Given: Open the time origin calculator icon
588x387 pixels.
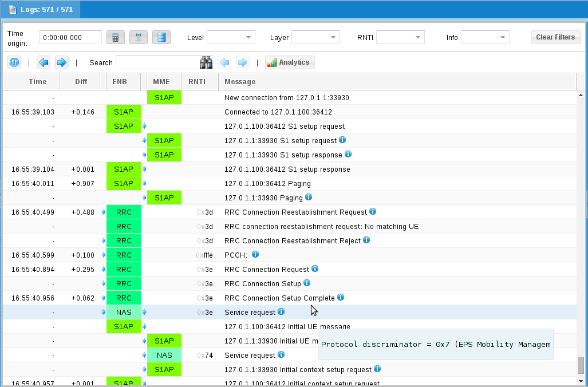Looking at the screenshot, I should point(116,37).
